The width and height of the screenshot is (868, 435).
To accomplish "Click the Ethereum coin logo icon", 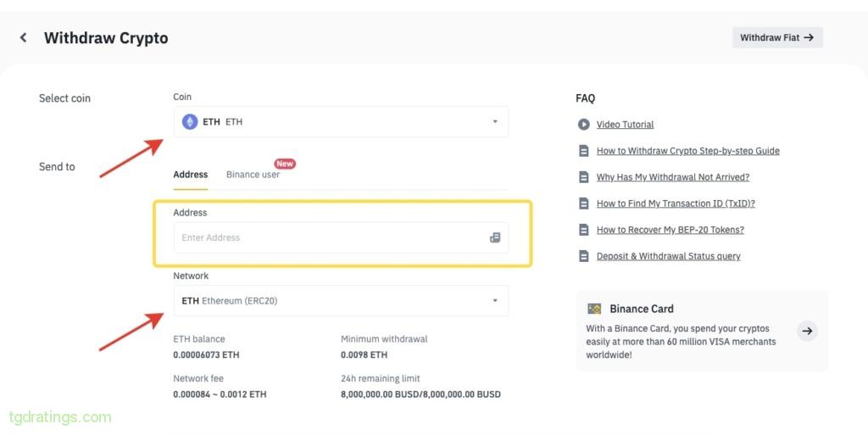I will coord(190,122).
